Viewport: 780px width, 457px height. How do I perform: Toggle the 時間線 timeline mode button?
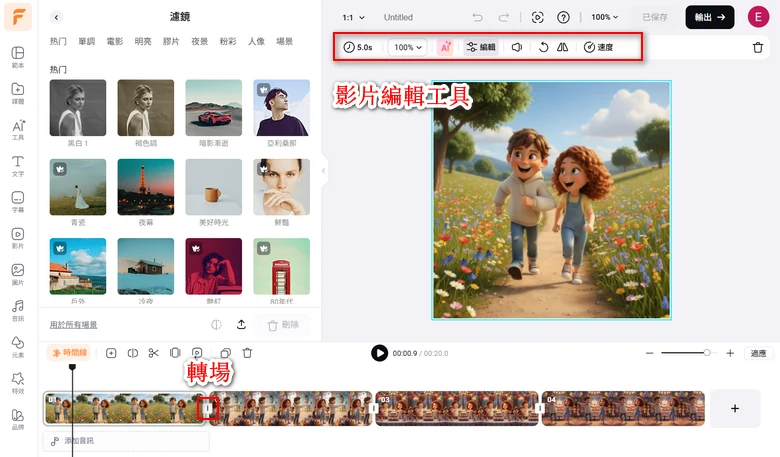point(70,353)
